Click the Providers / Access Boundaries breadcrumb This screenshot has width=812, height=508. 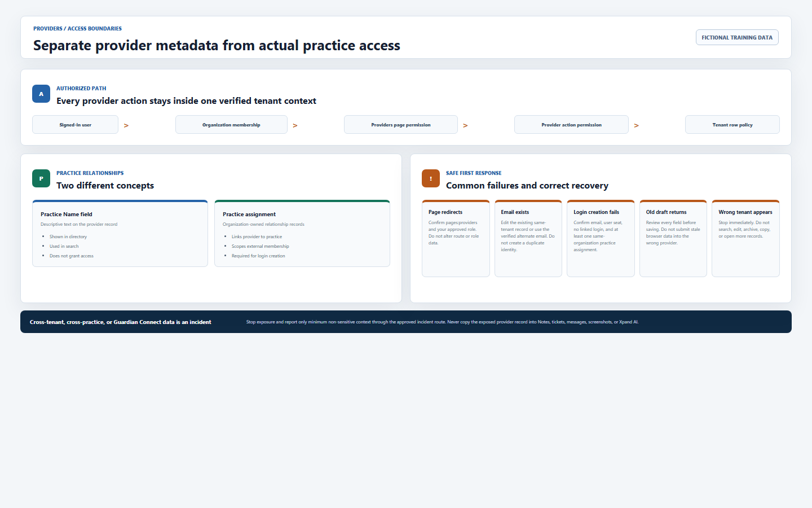[77, 28]
